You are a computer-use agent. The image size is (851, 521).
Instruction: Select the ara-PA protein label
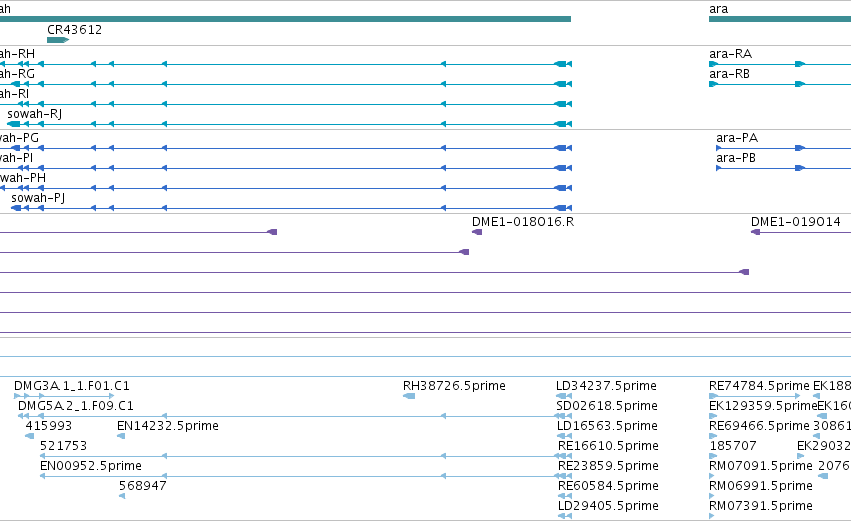[737, 138]
